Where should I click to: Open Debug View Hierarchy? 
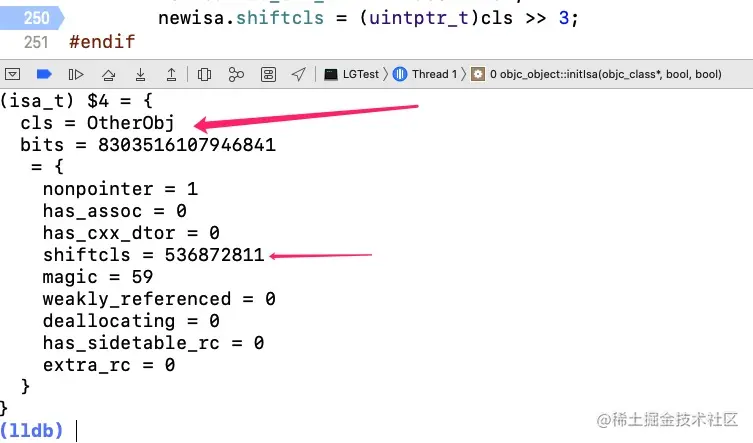tap(204, 74)
